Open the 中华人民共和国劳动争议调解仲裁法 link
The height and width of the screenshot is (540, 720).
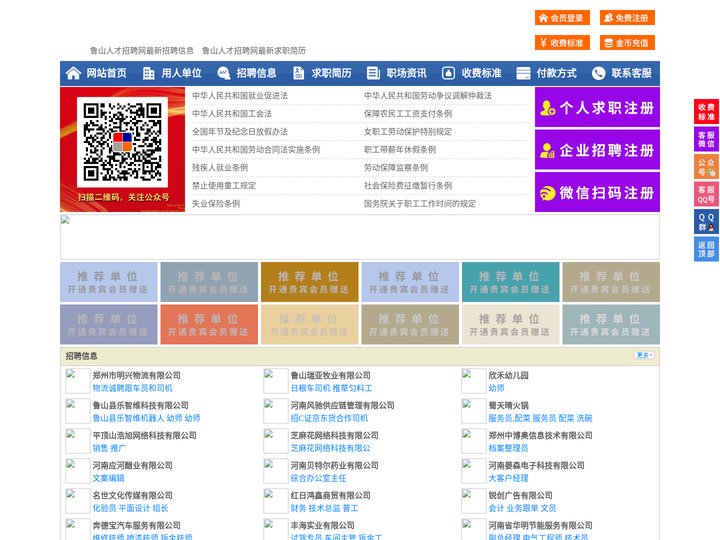(x=428, y=96)
